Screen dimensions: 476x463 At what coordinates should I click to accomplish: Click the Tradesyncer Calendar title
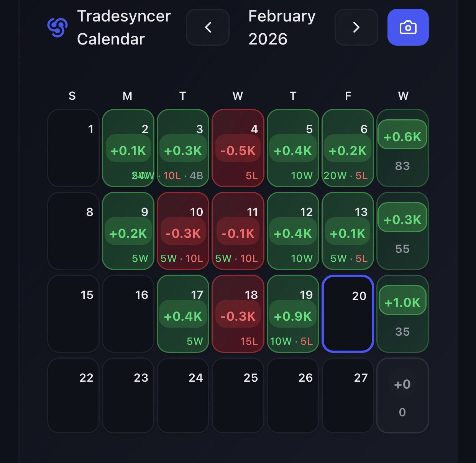(x=123, y=27)
